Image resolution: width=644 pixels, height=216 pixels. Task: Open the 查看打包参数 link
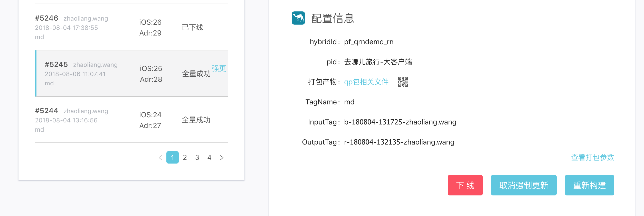[x=593, y=157]
